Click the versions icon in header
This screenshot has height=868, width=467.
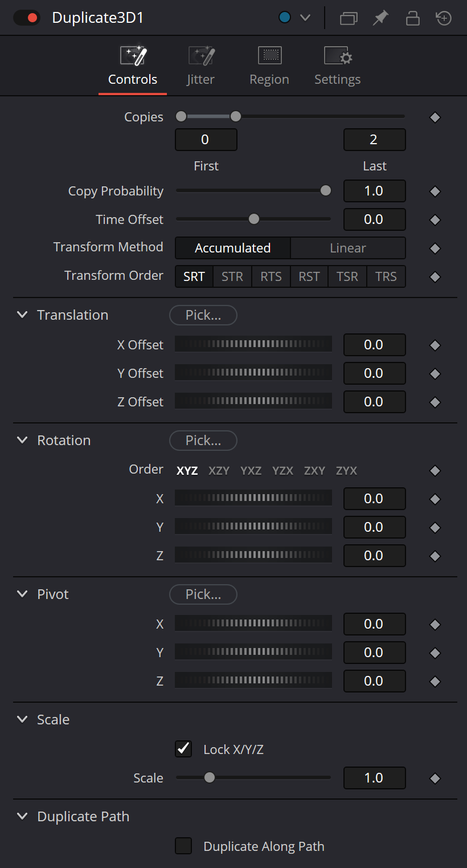pyautogui.click(x=349, y=18)
